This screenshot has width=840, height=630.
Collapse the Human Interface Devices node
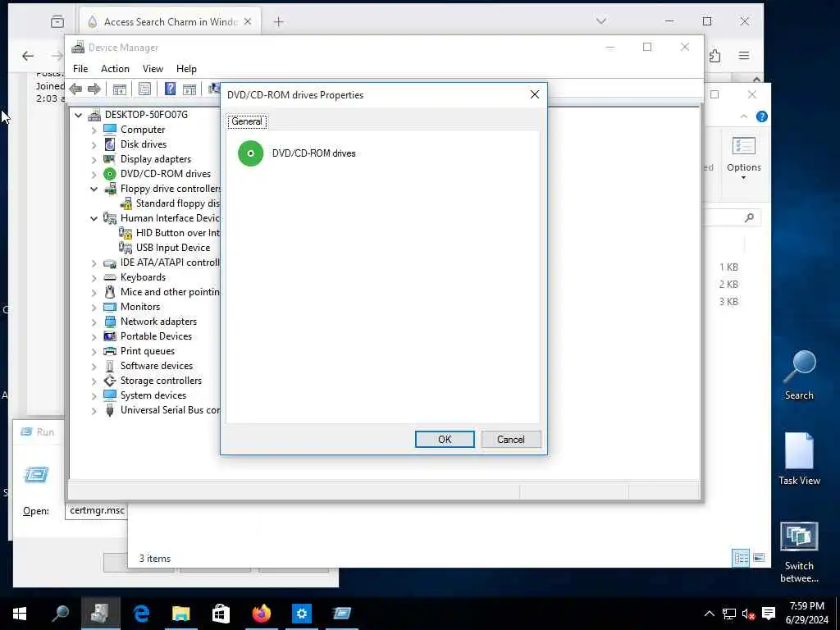coord(94,218)
